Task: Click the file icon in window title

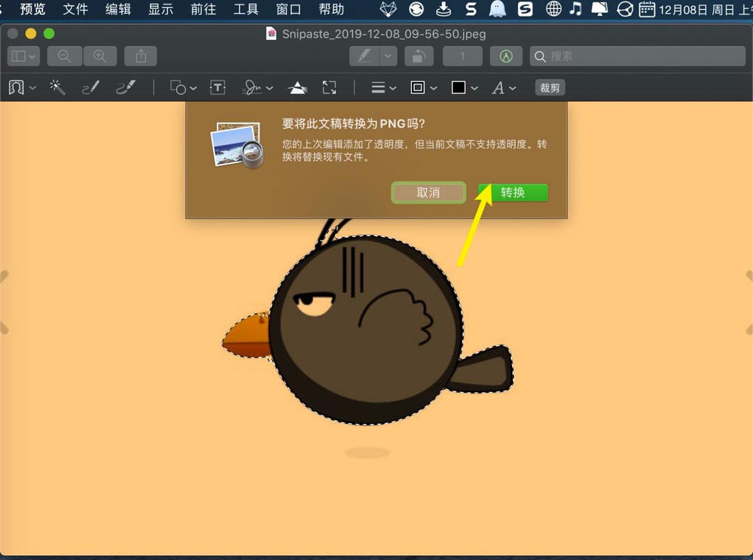Action: point(271,34)
